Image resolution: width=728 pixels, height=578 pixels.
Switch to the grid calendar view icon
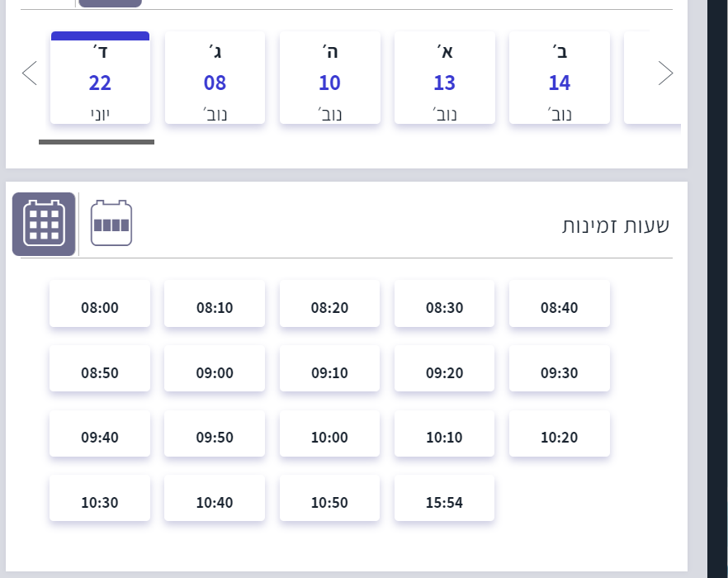[x=44, y=224]
